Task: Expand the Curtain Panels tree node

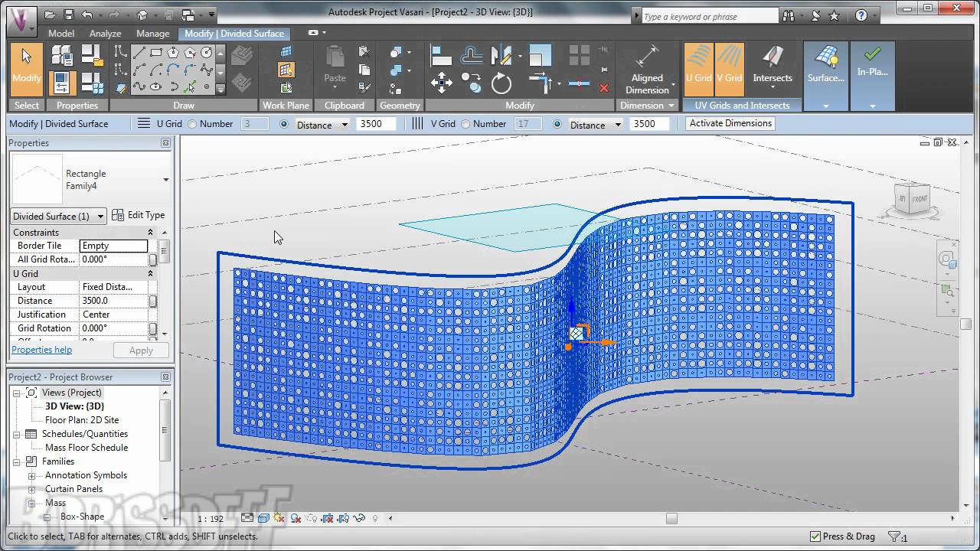Action: [x=32, y=489]
